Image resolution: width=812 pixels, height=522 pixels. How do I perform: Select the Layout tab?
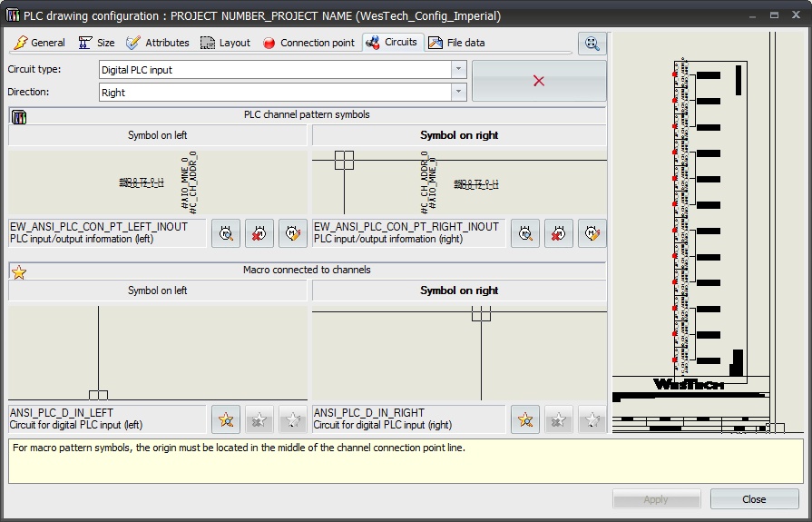click(225, 43)
